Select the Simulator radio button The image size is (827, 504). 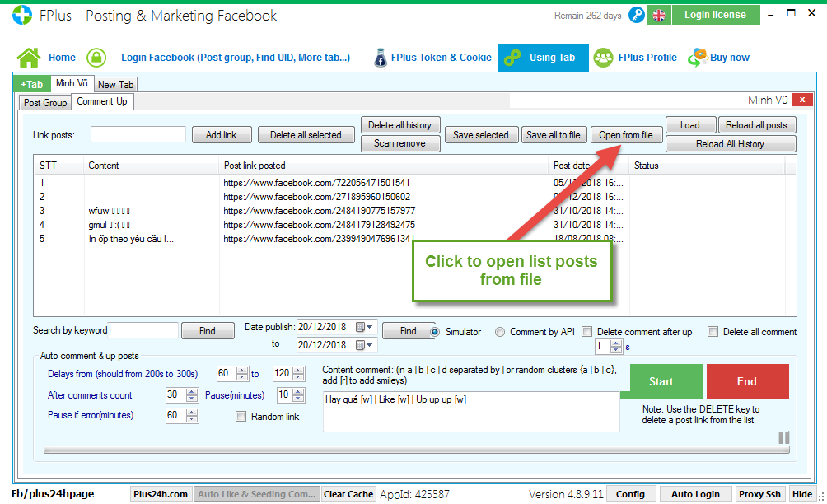point(435,332)
